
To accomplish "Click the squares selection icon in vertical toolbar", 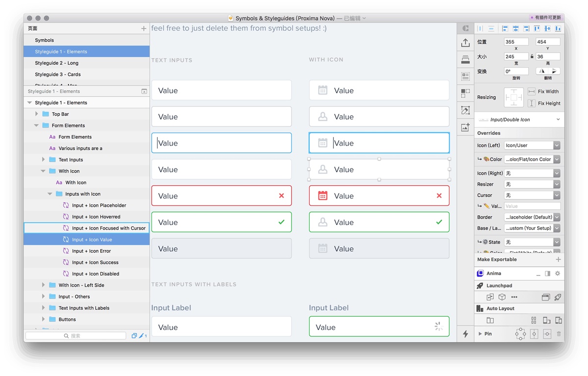I will point(465,93).
